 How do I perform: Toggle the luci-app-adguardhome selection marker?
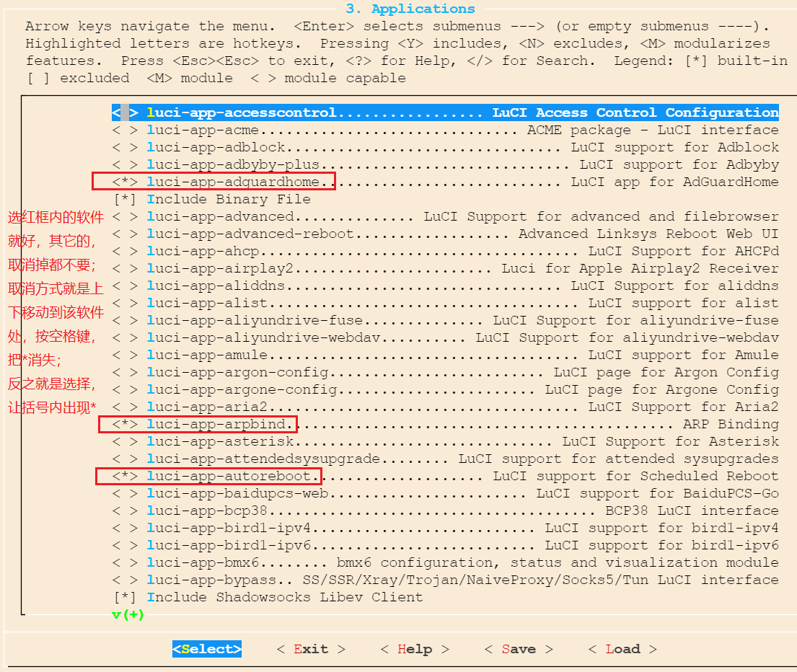(125, 182)
